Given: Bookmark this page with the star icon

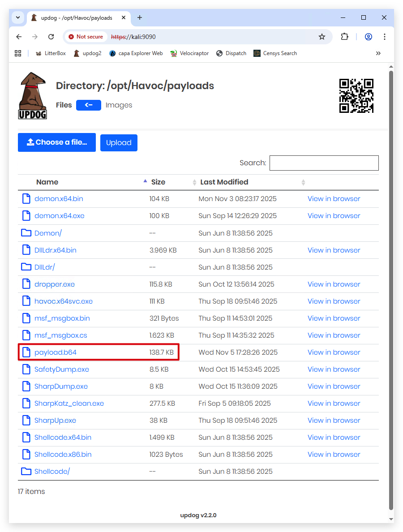Looking at the screenshot, I should pos(322,37).
